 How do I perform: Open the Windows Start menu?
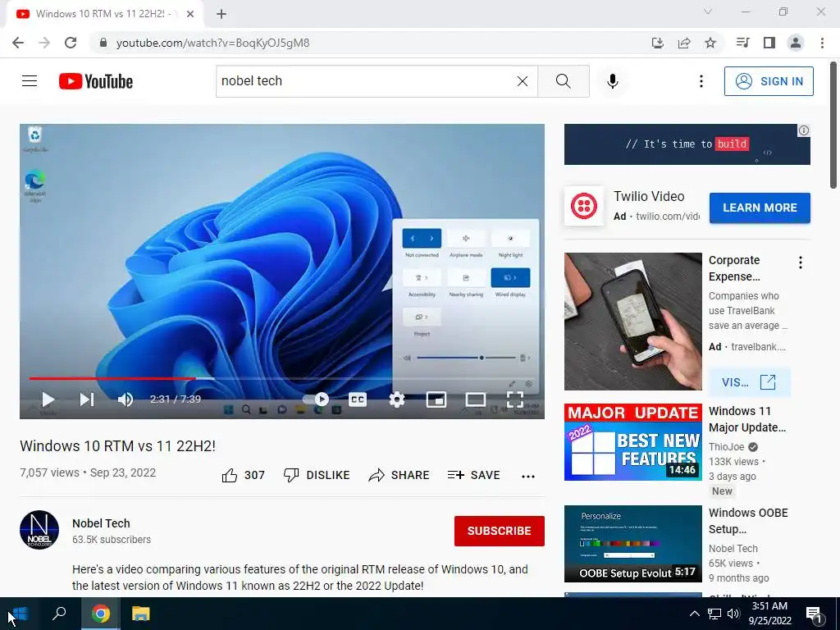pyautogui.click(x=20, y=614)
